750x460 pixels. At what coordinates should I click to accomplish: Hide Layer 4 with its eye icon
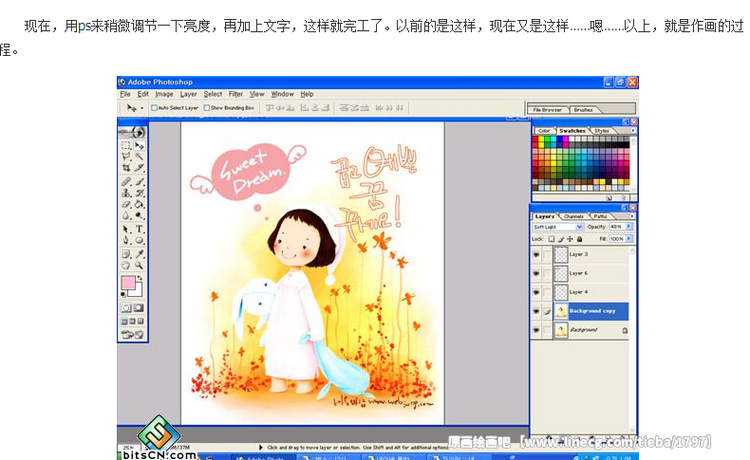pyautogui.click(x=536, y=292)
